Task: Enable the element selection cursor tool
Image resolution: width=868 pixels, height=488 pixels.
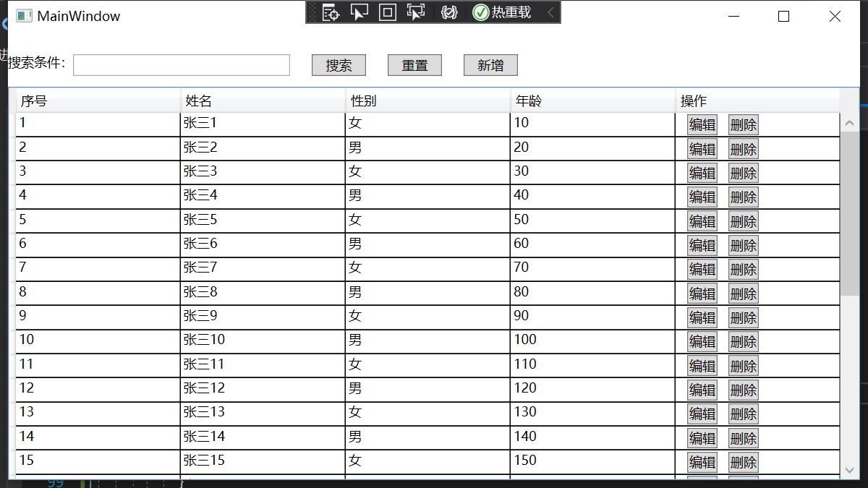Action: click(359, 12)
